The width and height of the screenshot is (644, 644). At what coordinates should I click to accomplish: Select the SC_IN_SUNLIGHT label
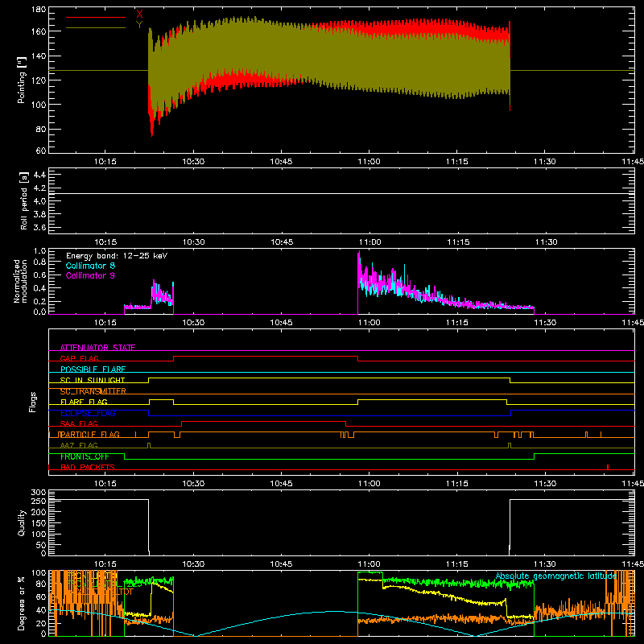point(93,380)
